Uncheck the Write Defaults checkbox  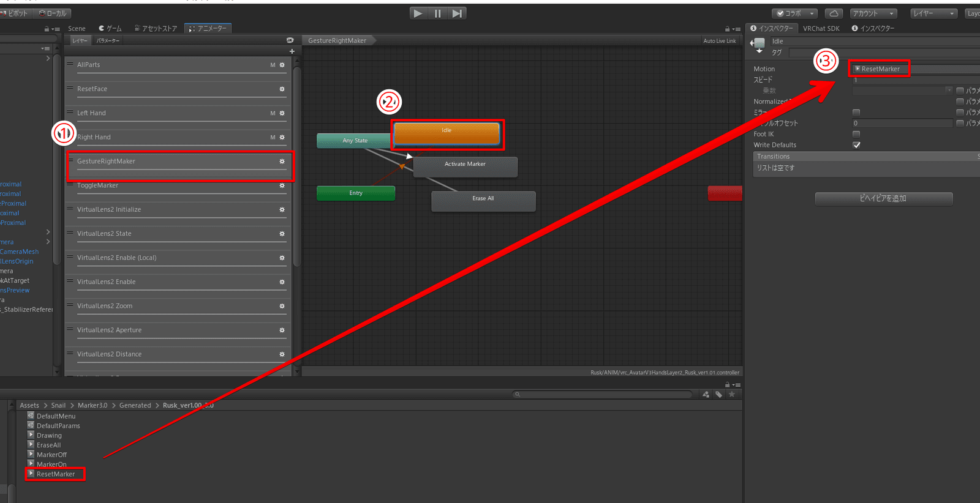point(856,145)
